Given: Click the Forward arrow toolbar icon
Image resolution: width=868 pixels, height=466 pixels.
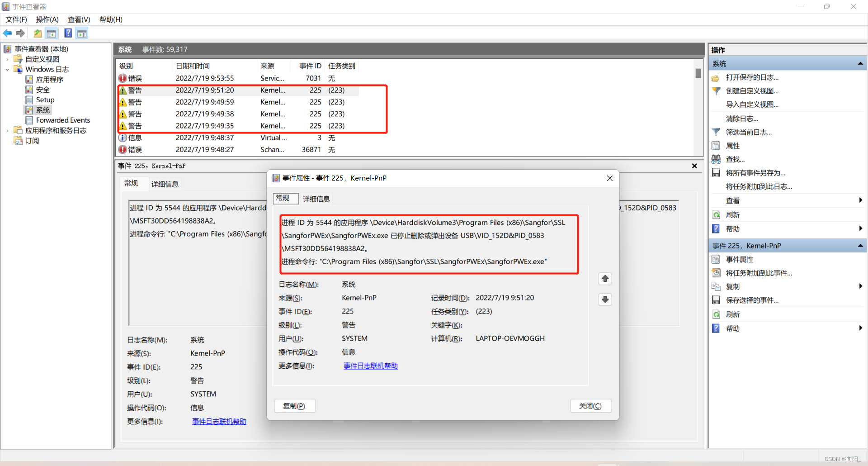Looking at the screenshot, I should [x=20, y=33].
